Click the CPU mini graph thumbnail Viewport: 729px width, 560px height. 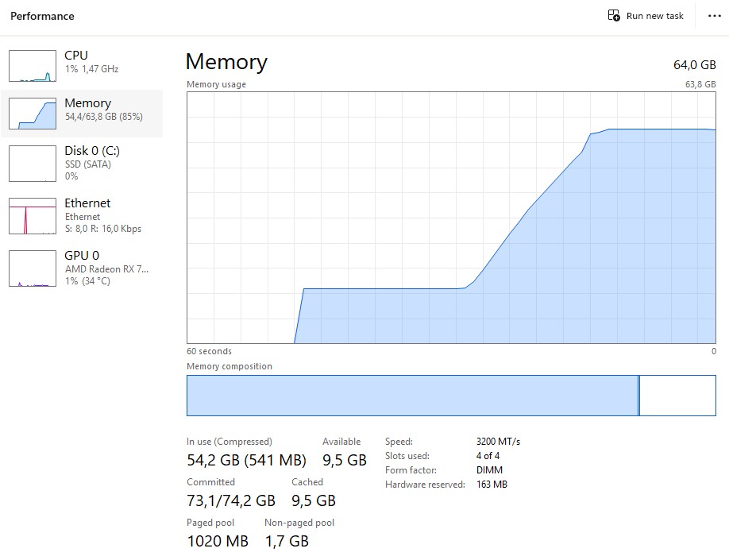(x=32, y=64)
